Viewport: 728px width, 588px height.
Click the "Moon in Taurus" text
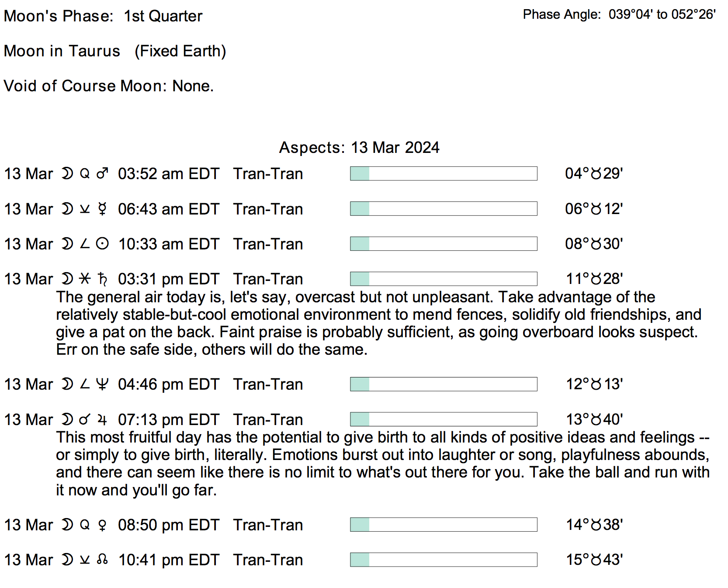62,51
